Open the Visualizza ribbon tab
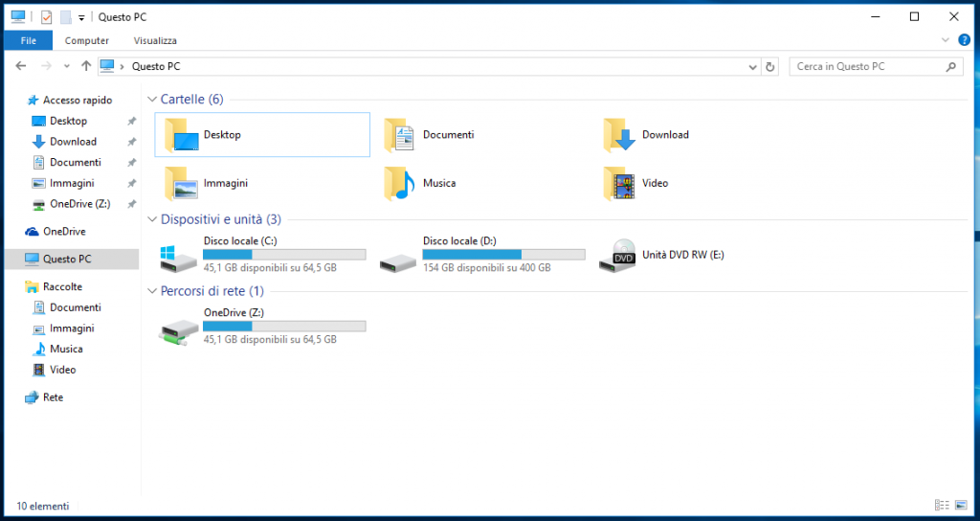980x521 pixels. coord(155,40)
